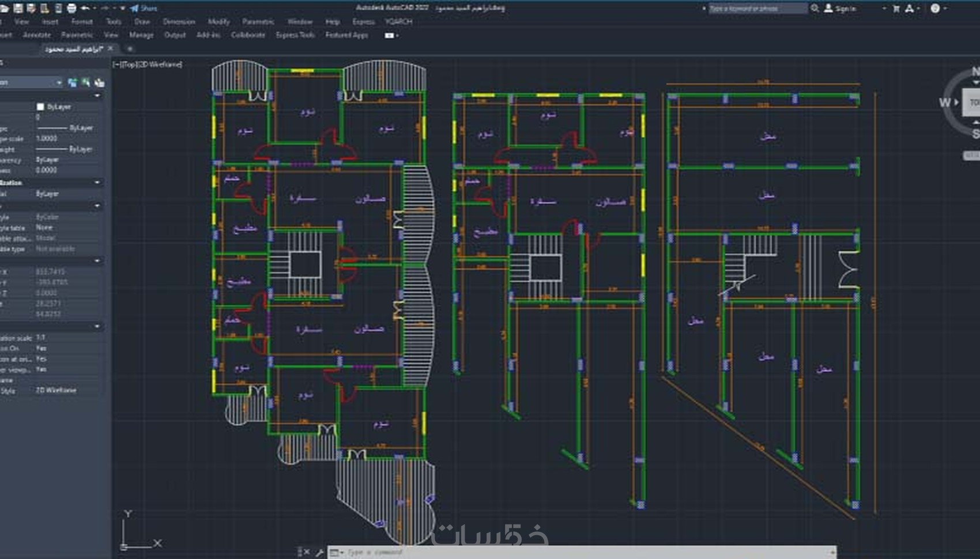Click the command line customize wrench icon
This screenshot has height=559, width=980.
click(x=319, y=552)
